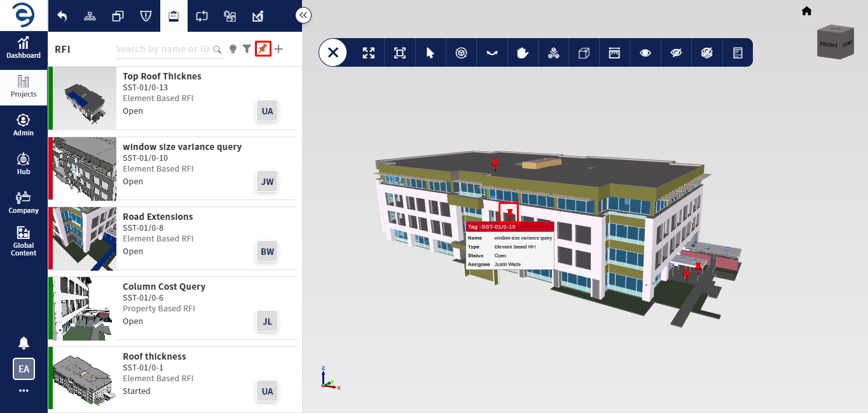868x413 pixels.
Task: Open the shield warning tab
Action: tap(146, 16)
